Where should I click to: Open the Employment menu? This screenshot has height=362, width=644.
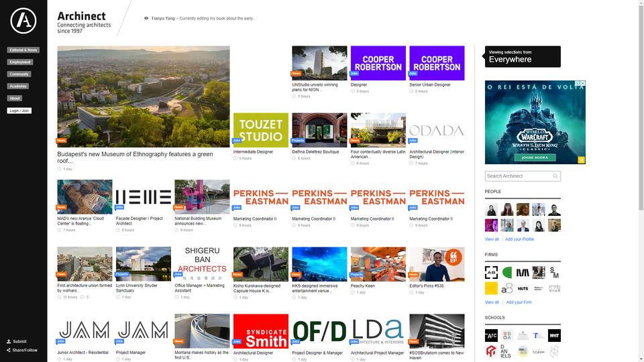pos(20,62)
